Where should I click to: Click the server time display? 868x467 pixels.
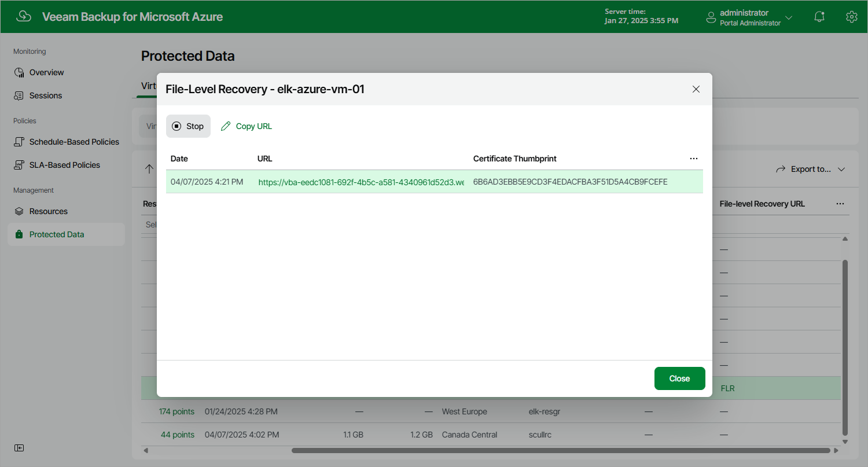[x=642, y=16]
